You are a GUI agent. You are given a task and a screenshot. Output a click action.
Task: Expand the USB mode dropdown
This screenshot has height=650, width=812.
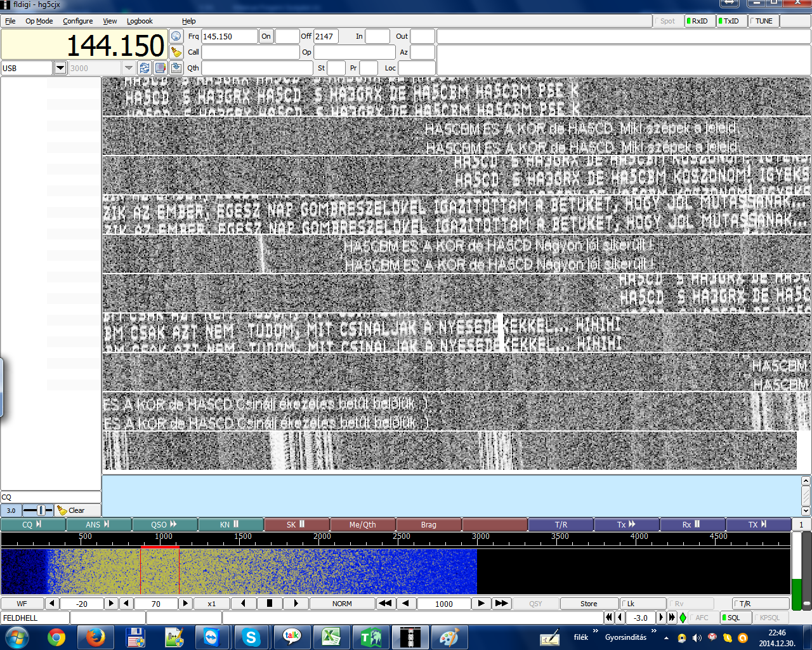(60, 68)
